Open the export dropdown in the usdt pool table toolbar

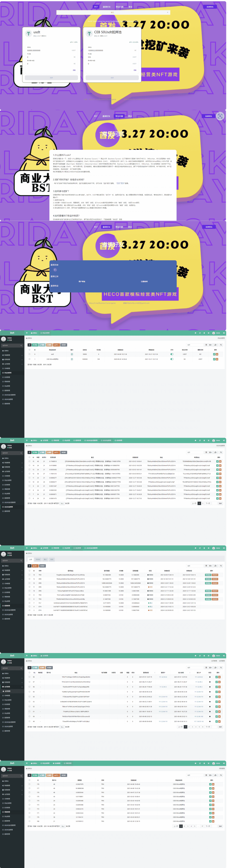click(x=216, y=345)
